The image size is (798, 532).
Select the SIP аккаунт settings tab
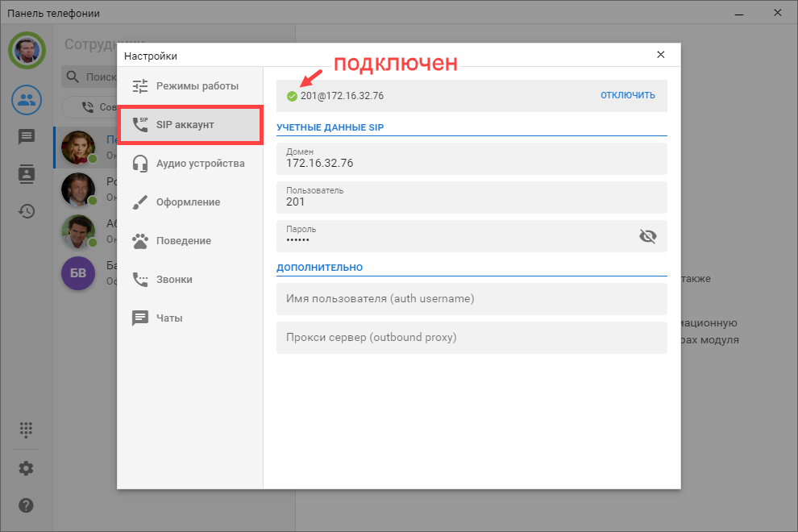click(190, 125)
